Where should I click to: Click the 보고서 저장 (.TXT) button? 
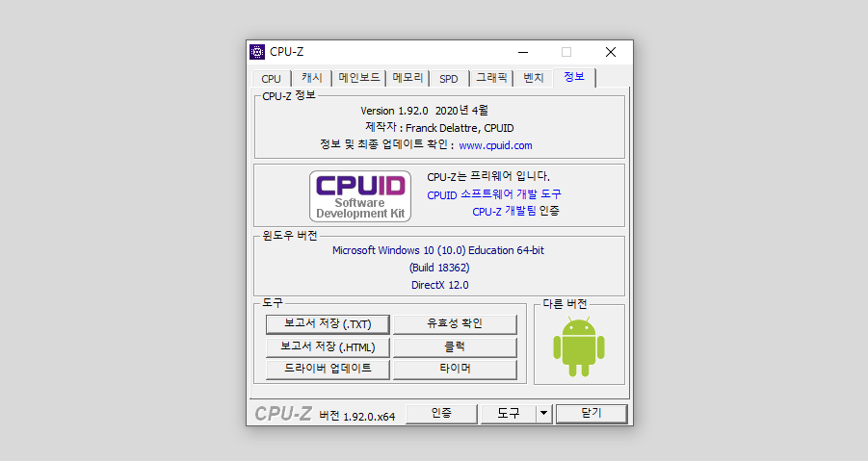[x=328, y=324]
